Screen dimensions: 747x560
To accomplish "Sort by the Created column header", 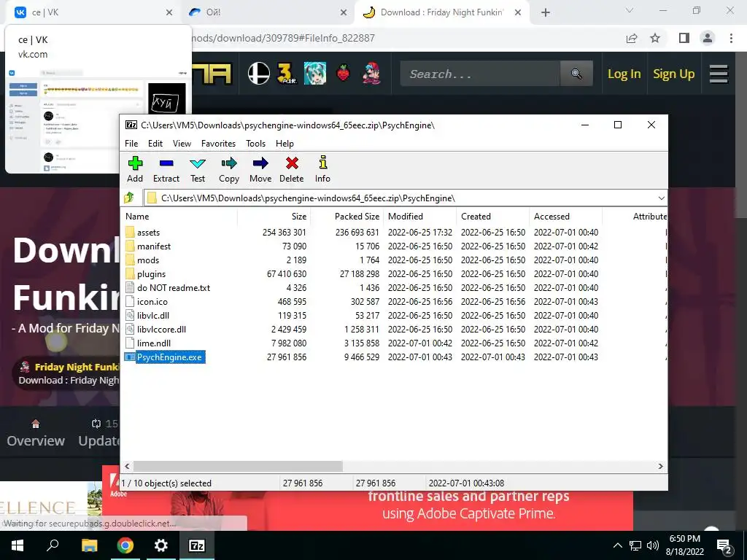I will 493,216.
